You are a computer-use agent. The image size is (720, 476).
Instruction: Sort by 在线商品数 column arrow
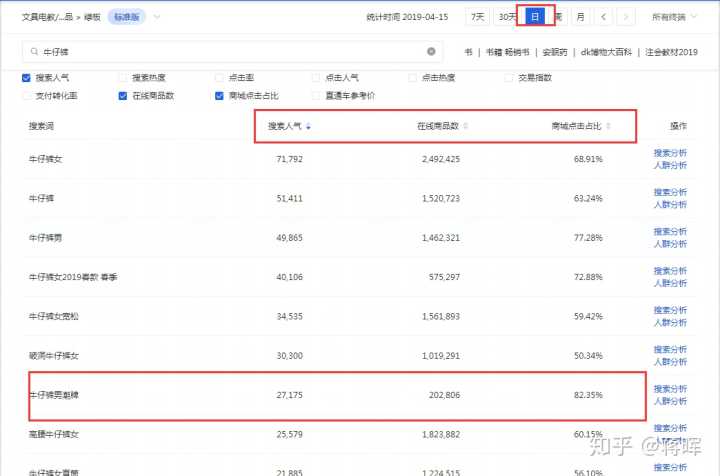[465, 126]
